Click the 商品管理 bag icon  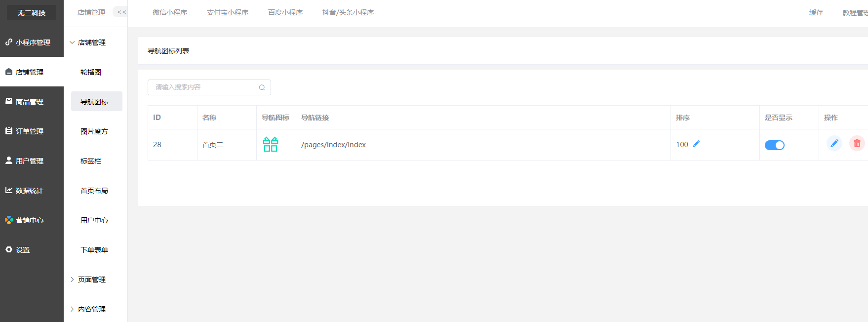pyautogui.click(x=9, y=101)
